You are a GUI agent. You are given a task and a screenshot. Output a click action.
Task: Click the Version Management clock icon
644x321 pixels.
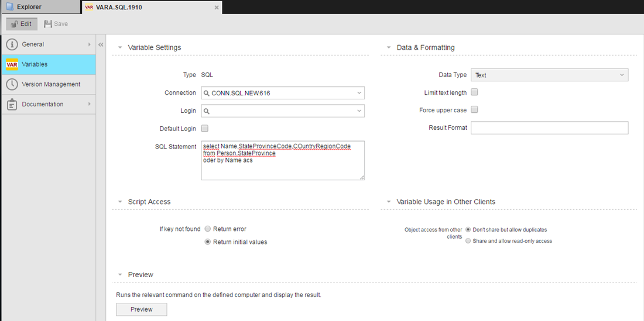pos(12,84)
